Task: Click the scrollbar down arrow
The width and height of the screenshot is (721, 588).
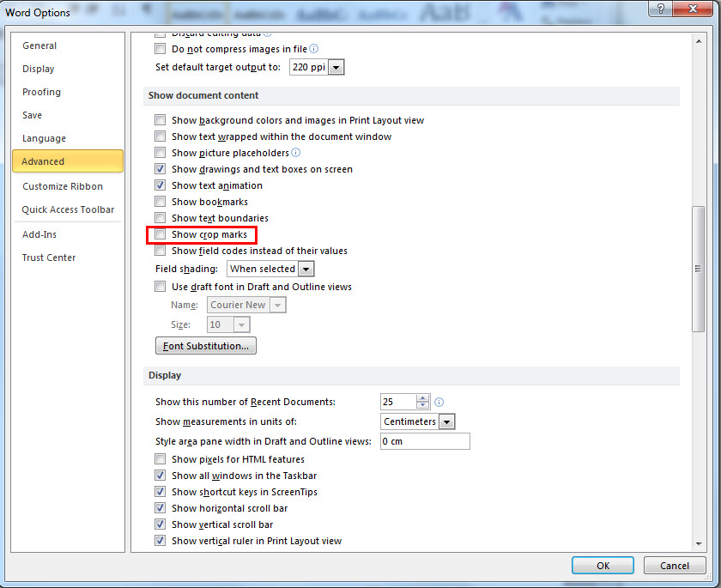Action: click(699, 544)
